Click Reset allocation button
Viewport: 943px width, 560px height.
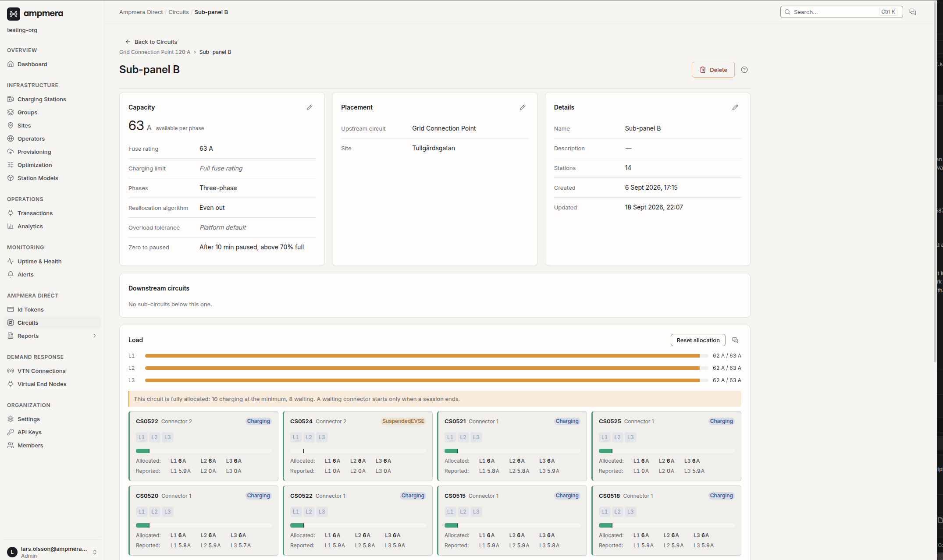click(698, 340)
